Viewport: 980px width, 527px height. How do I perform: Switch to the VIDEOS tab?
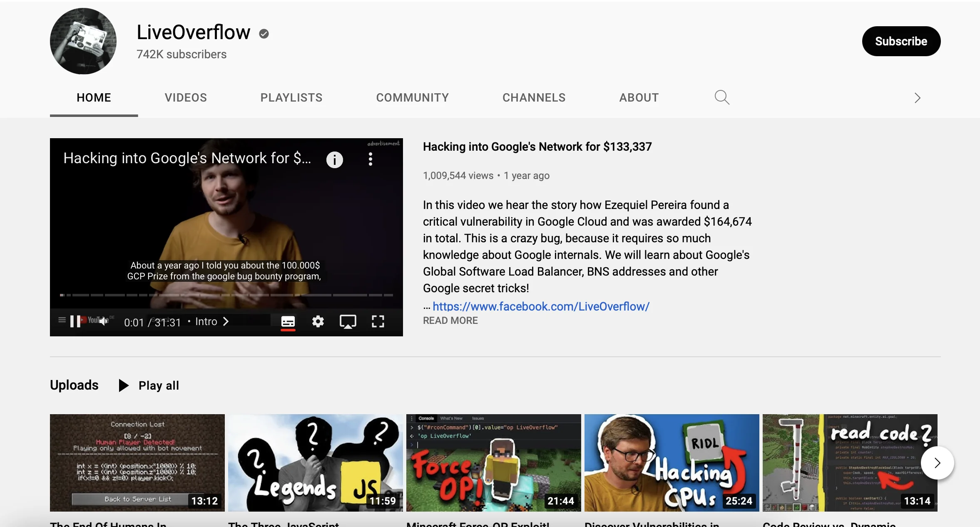pyautogui.click(x=186, y=97)
